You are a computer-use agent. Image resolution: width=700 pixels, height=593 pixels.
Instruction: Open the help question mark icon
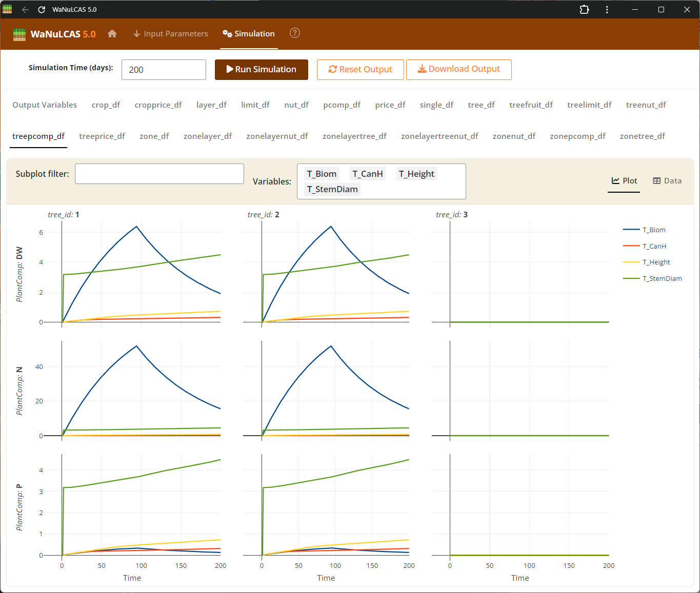pyautogui.click(x=295, y=33)
